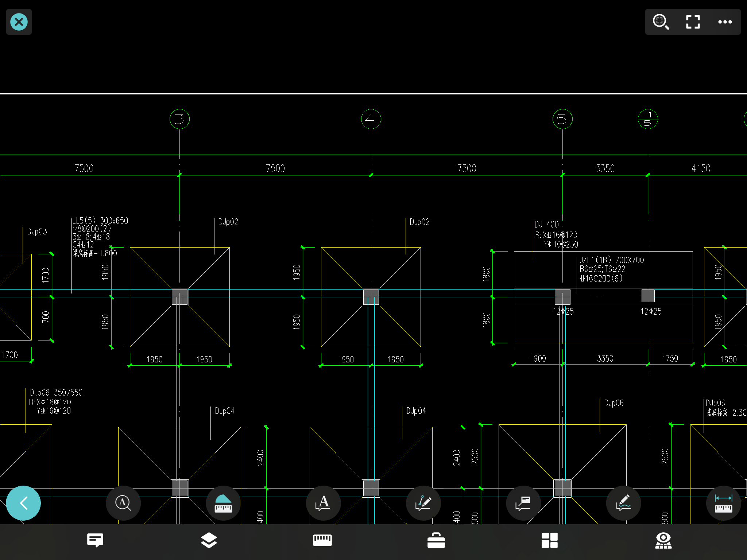The height and width of the screenshot is (560, 747).
Task: Click the 基底标高-2.30 elevation note
Action: (726, 412)
